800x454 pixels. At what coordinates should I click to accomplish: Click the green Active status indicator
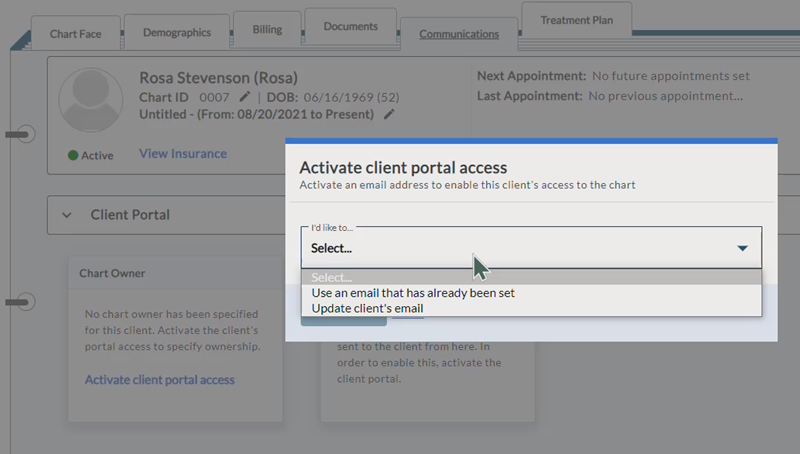(x=90, y=155)
